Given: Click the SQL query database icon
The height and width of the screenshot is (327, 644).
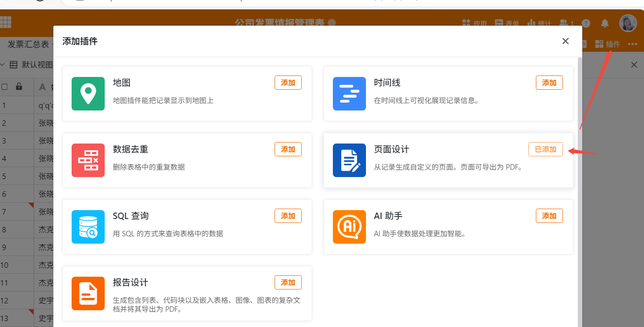Looking at the screenshot, I should 88,227.
